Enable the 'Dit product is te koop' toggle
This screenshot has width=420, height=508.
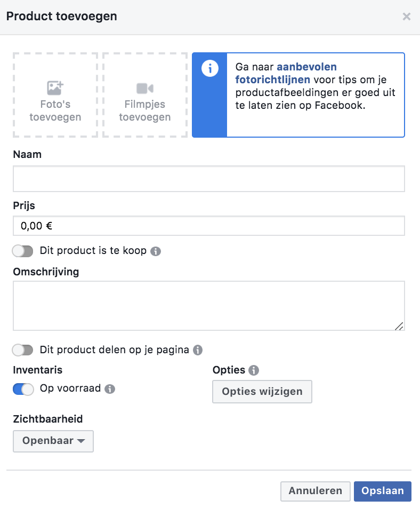coord(22,251)
